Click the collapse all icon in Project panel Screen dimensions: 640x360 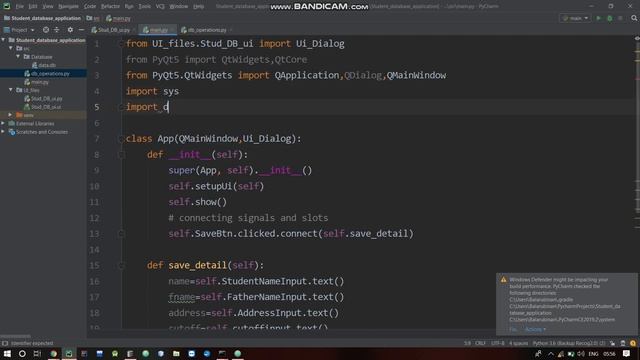pos(57,30)
